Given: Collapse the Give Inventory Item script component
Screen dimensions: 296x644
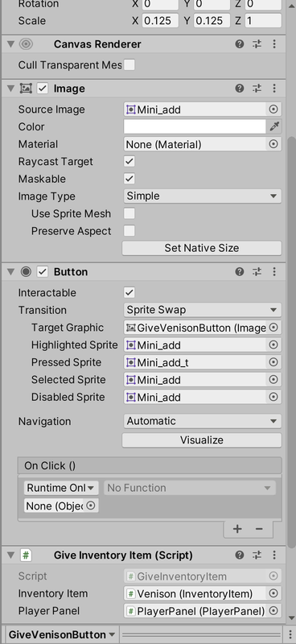Looking at the screenshot, I should pos(10,555).
